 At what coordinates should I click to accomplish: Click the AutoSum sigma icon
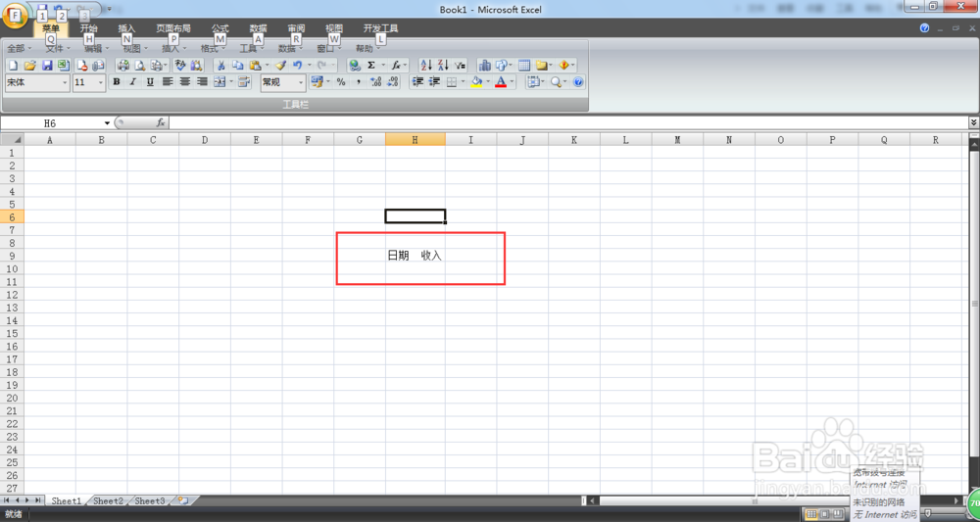[371, 66]
